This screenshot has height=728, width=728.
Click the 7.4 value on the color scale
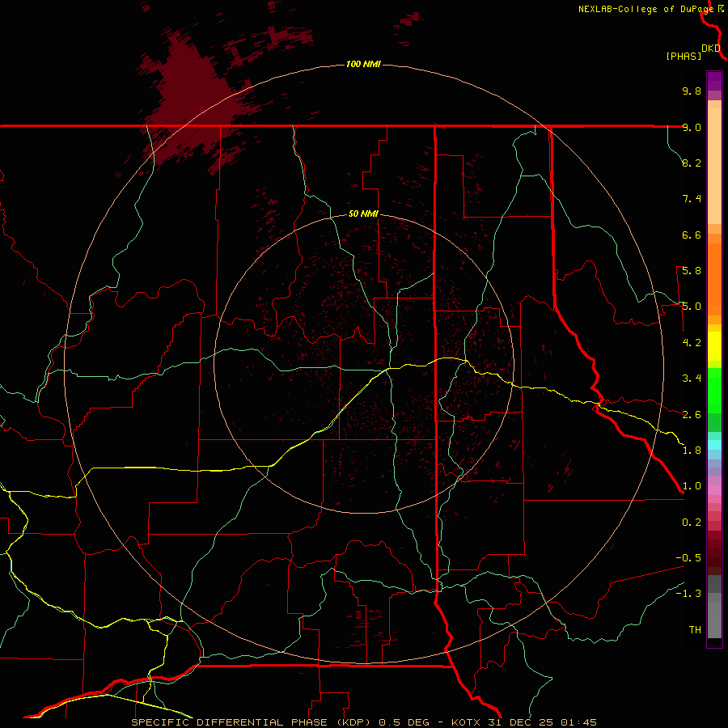[692, 199]
